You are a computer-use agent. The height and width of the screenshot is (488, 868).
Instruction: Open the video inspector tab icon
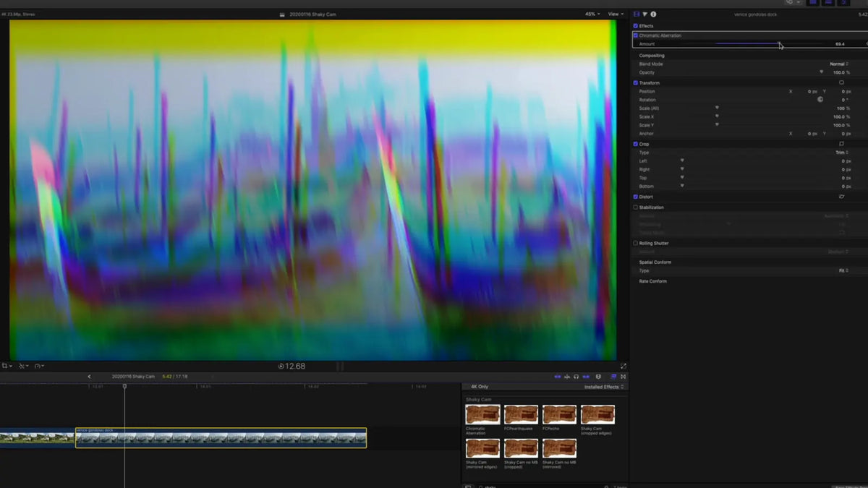(637, 14)
